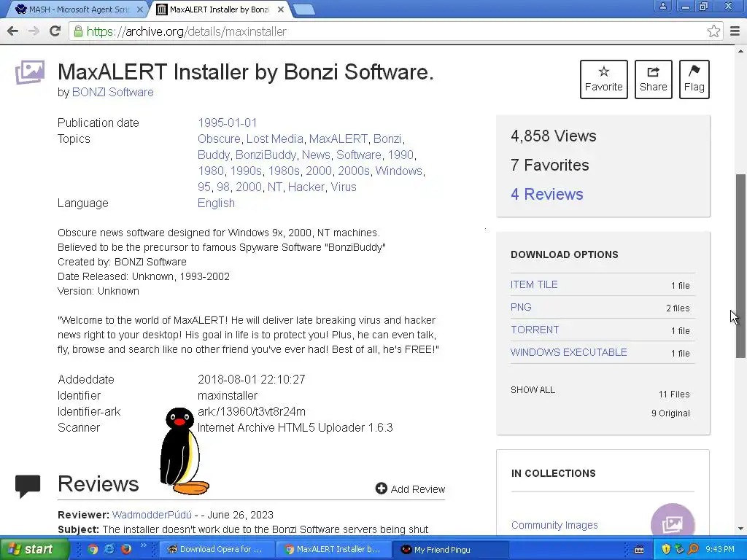Open the MaxALERT topic link
Screen dimensions: 747x560
(x=338, y=139)
